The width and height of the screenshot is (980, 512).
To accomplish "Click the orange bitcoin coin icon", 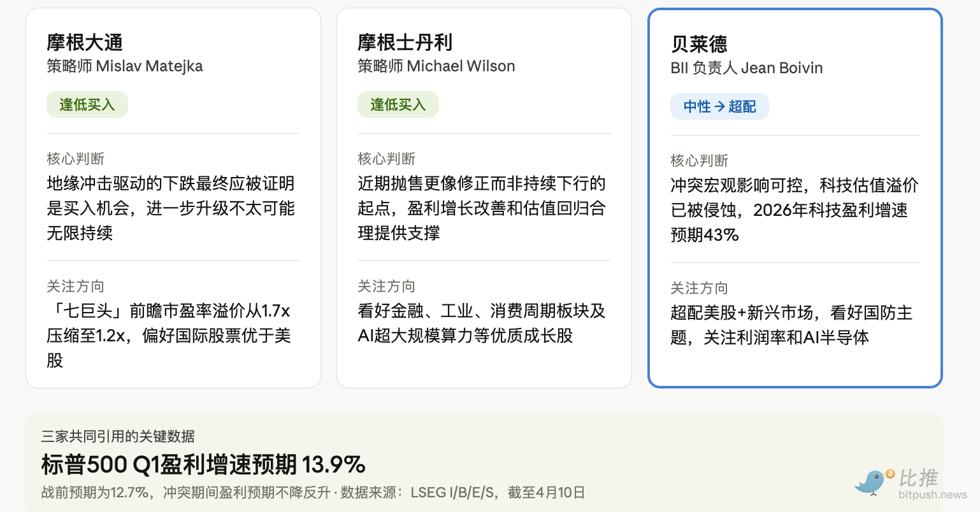I will pyautogui.click(x=890, y=474).
